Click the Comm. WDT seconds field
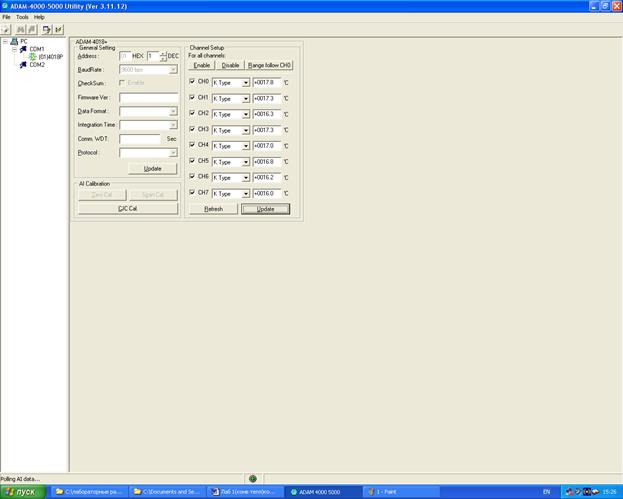Viewport: 623px width, 499px height. pyautogui.click(x=140, y=139)
